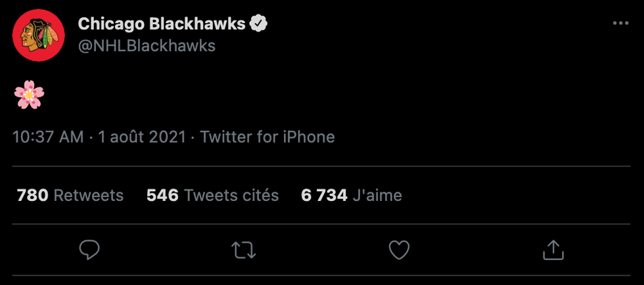644x285 pixels.
Task: View the Tweets cités list
Action: click(231, 195)
